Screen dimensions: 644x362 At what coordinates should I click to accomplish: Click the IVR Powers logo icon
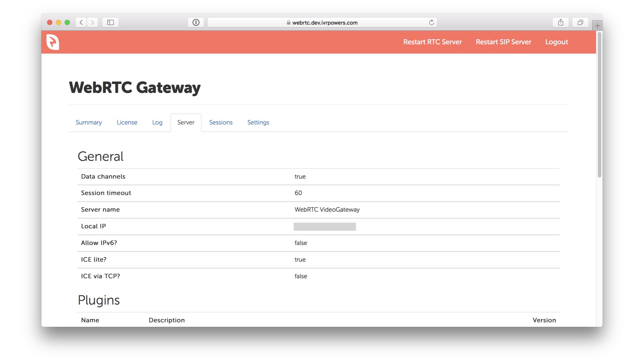tap(53, 42)
